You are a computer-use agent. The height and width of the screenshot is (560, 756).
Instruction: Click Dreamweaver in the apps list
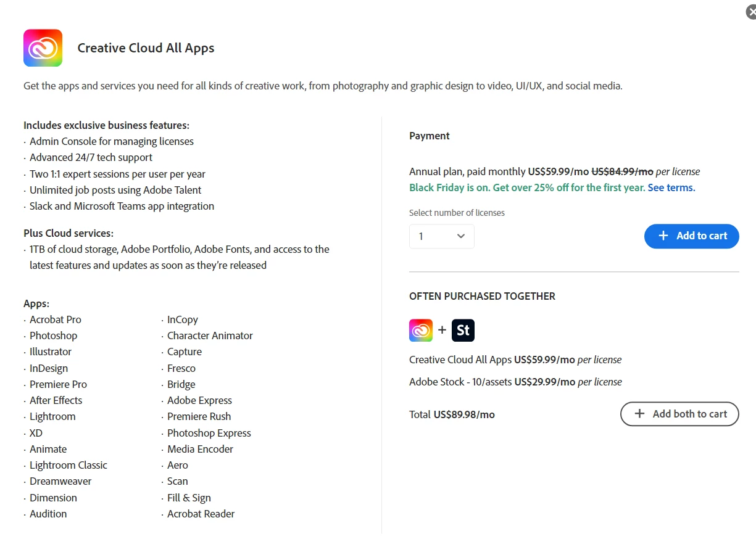[60, 481]
